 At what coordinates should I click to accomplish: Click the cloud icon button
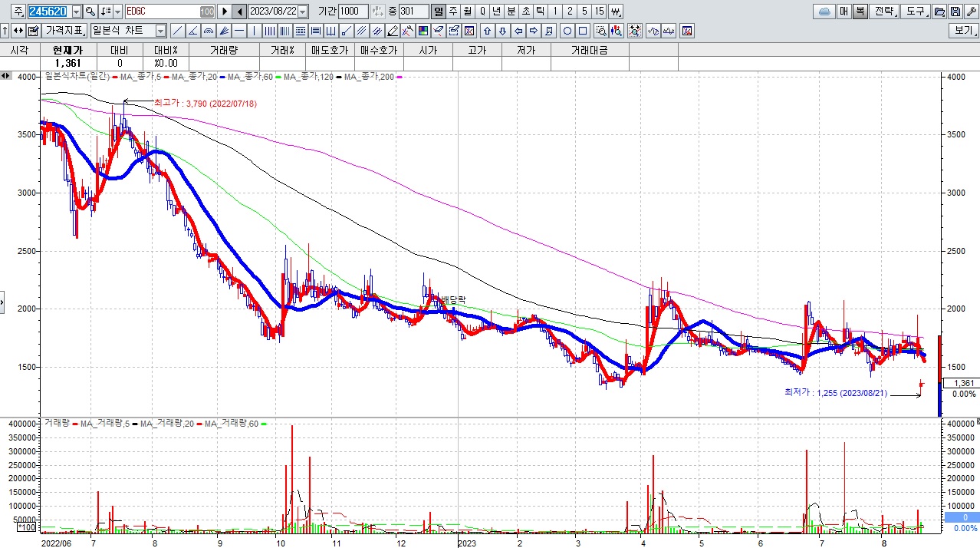point(825,12)
